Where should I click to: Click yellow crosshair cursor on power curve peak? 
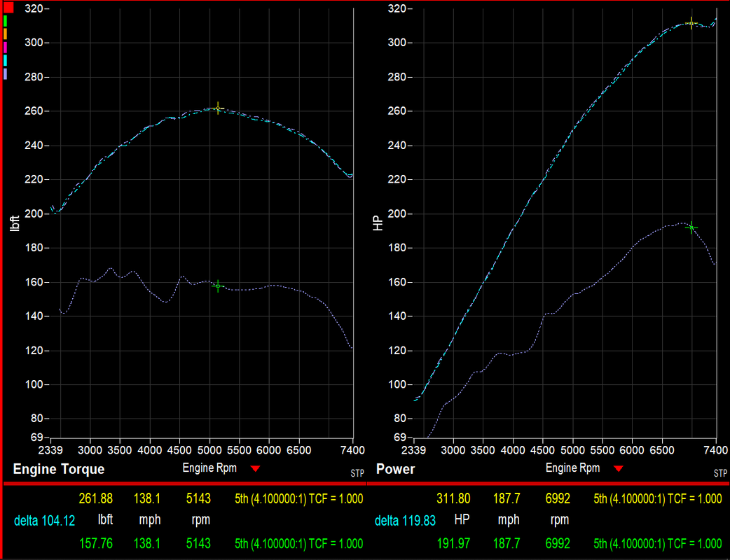click(x=691, y=23)
